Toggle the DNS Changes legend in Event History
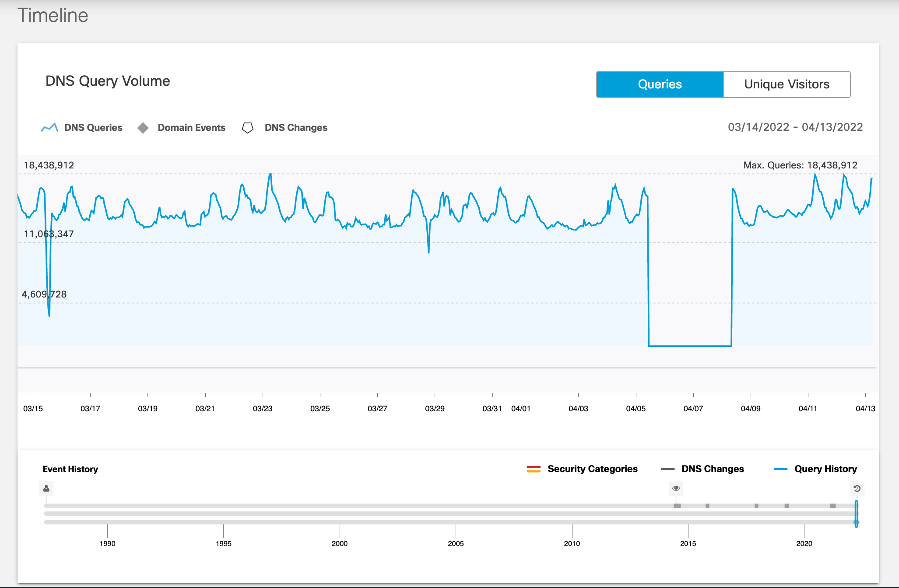The width and height of the screenshot is (899, 588). 712,469
